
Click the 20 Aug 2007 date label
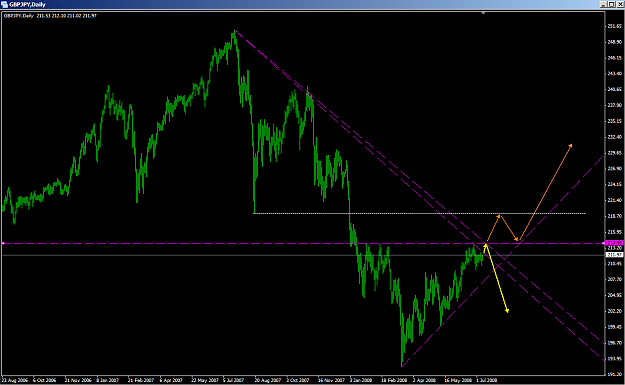(x=268, y=380)
